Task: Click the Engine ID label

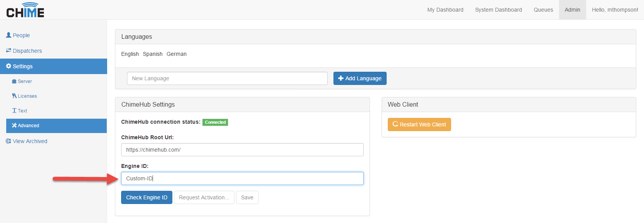Action: (135, 166)
